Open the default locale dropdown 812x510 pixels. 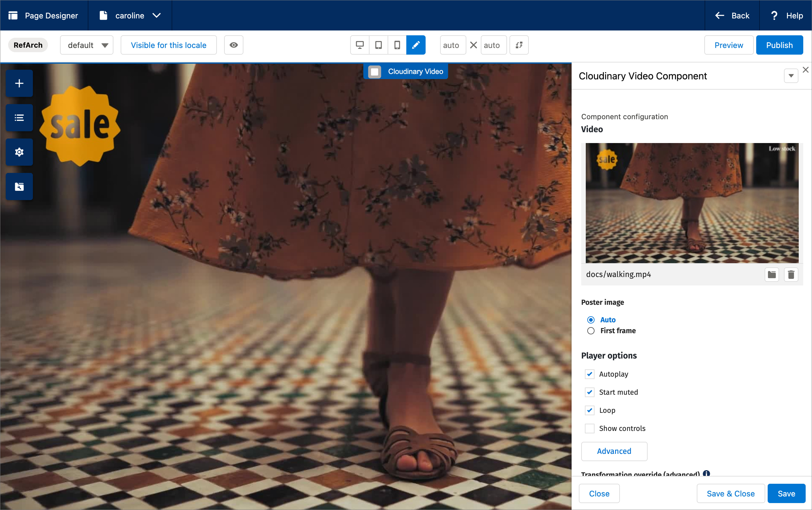(x=87, y=45)
